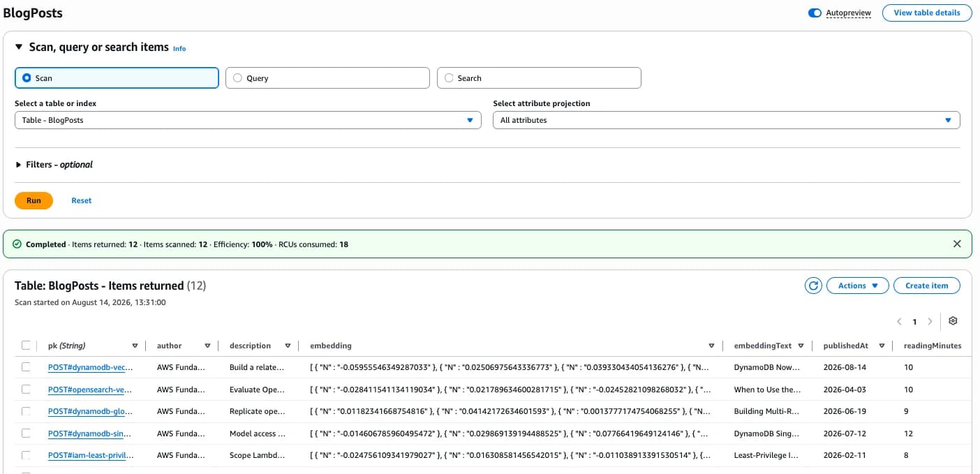Open item POST#dynamodb-sin... link
The image size is (980, 474).
point(90,434)
